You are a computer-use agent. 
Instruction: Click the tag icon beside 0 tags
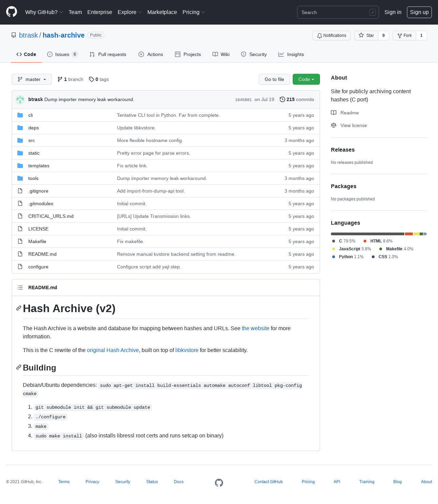click(91, 79)
